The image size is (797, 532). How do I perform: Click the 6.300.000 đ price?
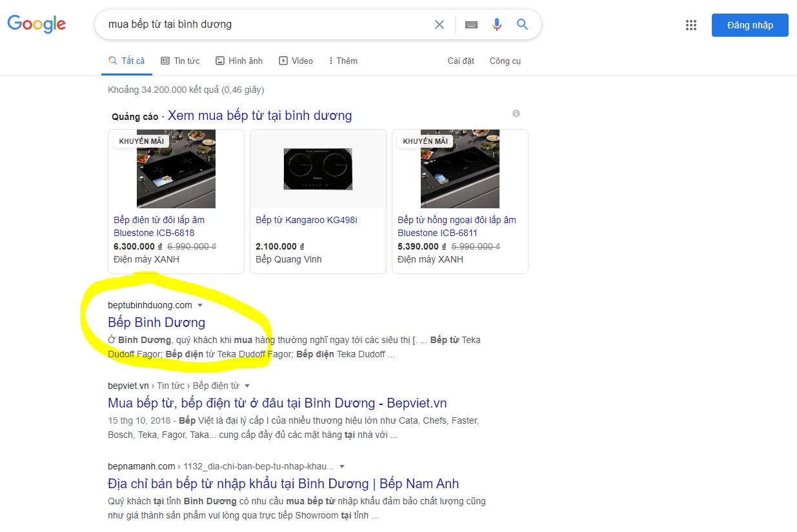click(138, 246)
